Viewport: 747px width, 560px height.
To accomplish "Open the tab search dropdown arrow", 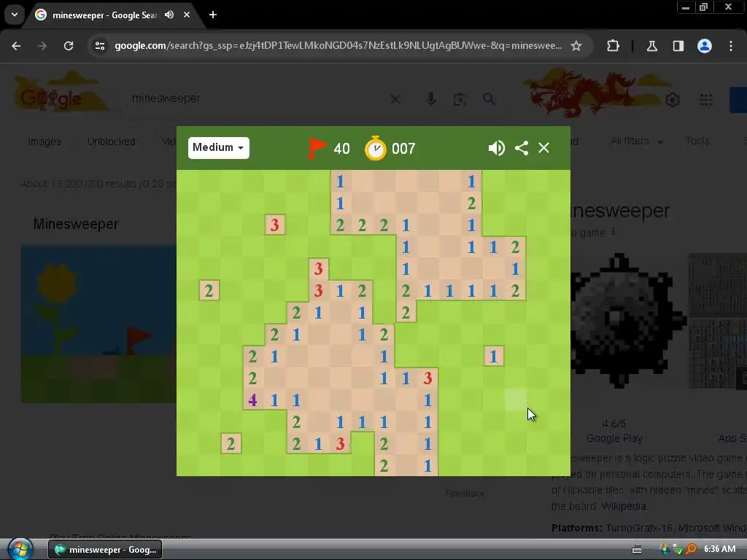I will click(x=15, y=15).
